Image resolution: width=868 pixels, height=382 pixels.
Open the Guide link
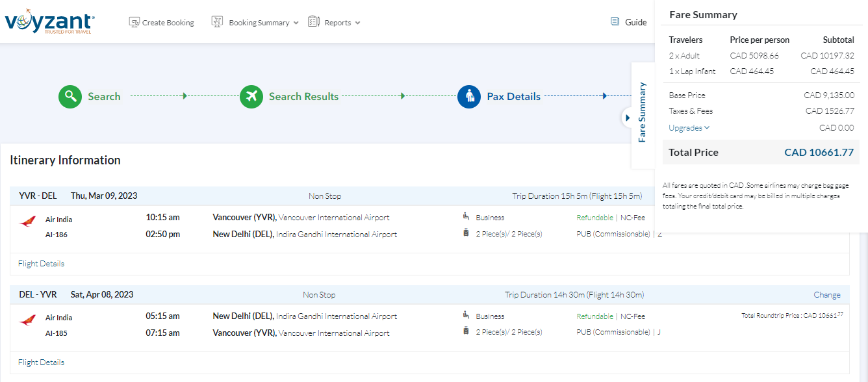[x=635, y=22]
